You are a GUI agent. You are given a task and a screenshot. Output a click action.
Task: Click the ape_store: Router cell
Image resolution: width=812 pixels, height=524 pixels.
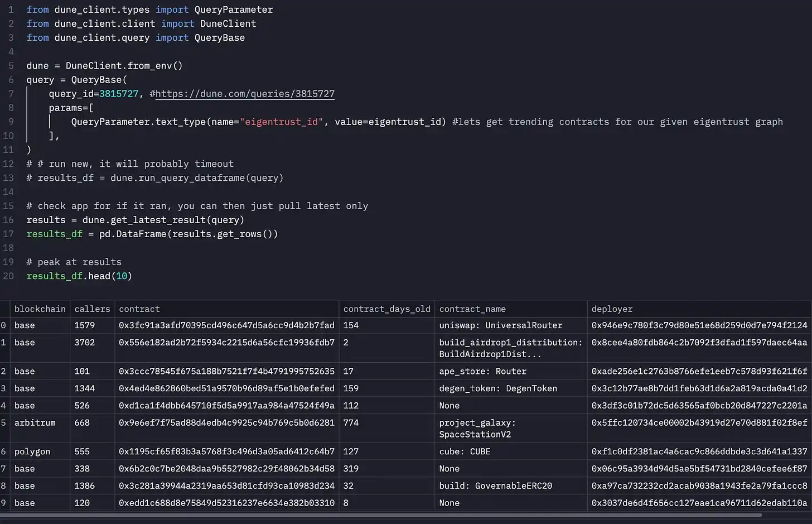pyautogui.click(x=482, y=371)
